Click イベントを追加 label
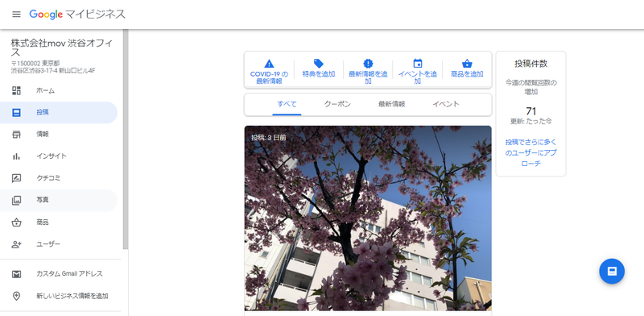This screenshot has height=316, width=644. (x=418, y=77)
